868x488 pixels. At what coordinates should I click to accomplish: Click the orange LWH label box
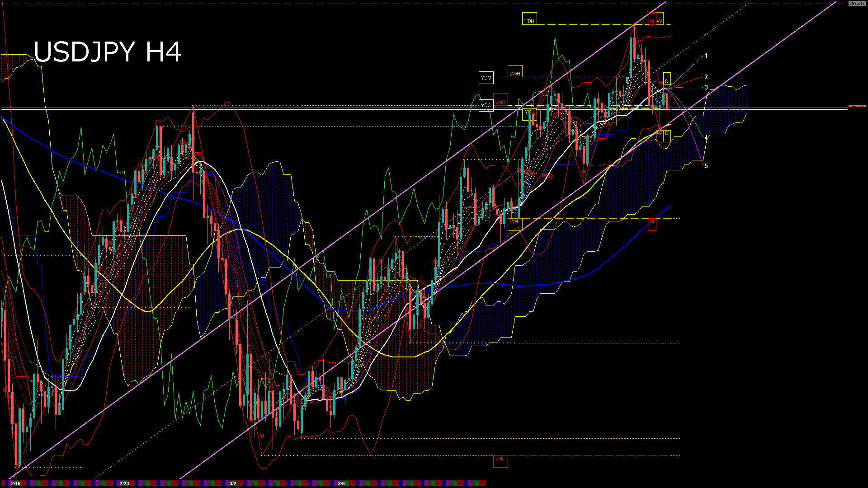[x=515, y=73]
